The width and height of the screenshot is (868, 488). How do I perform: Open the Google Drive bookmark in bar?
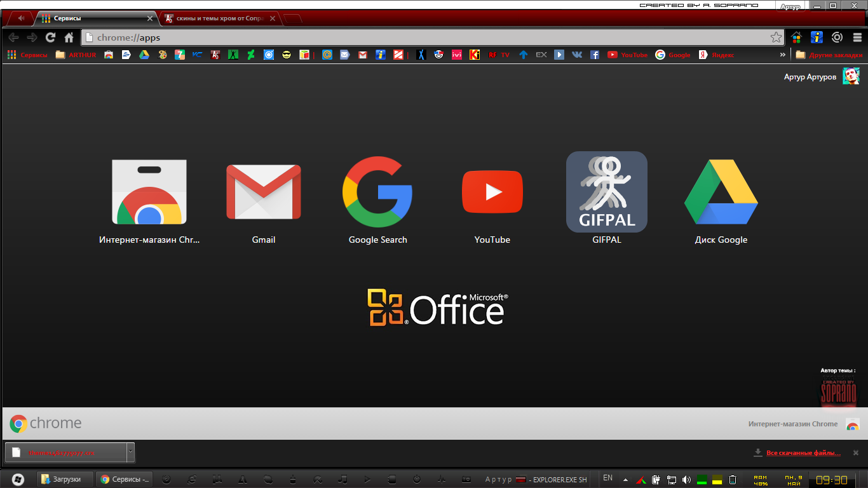[144, 55]
